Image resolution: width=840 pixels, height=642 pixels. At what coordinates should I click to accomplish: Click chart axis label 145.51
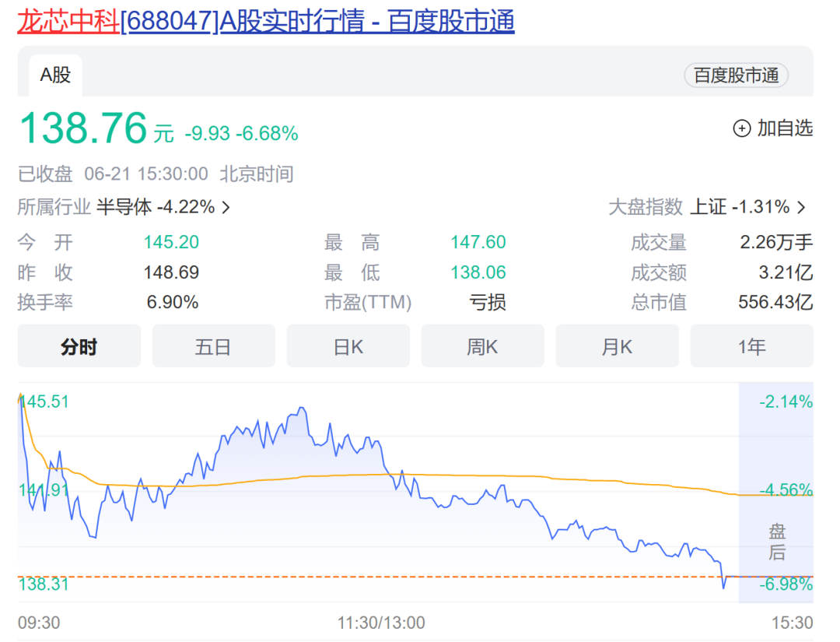point(45,402)
